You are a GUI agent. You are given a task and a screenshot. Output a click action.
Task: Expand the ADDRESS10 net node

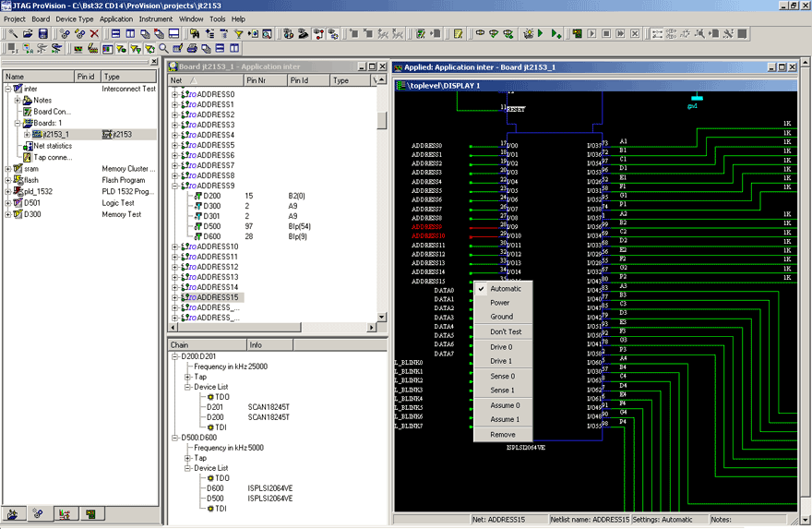point(174,246)
